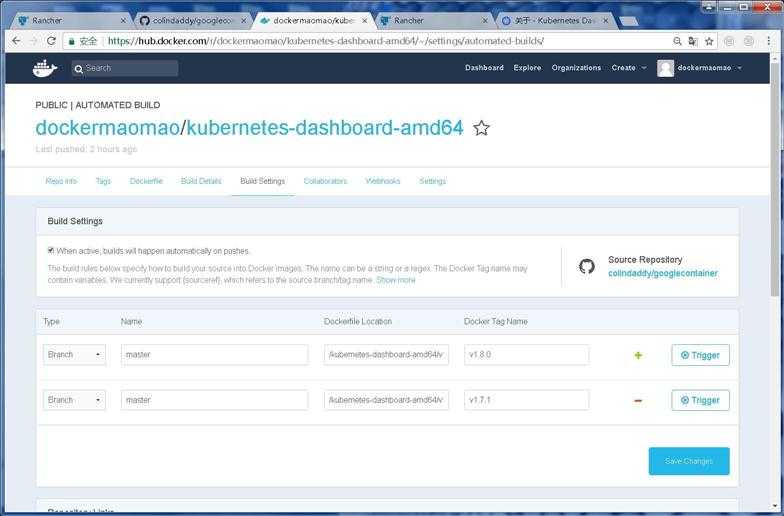Open Organizations in the header
The image size is (784, 516).
576,68
